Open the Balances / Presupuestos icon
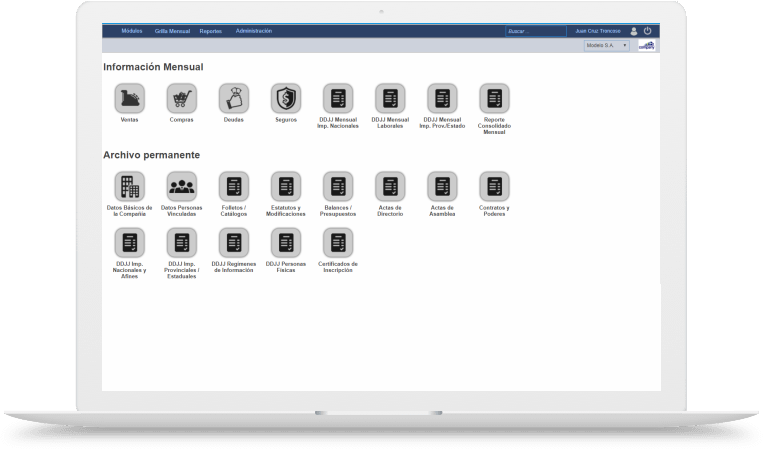 (337, 186)
